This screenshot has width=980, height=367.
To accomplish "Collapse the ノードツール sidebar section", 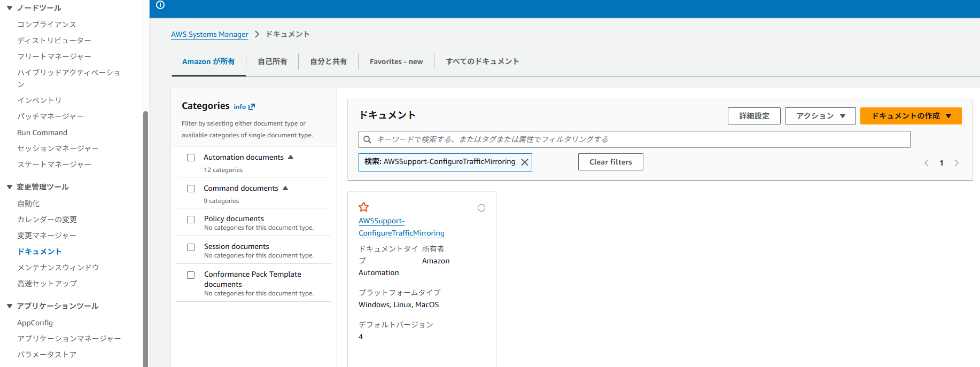I will pos(10,8).
